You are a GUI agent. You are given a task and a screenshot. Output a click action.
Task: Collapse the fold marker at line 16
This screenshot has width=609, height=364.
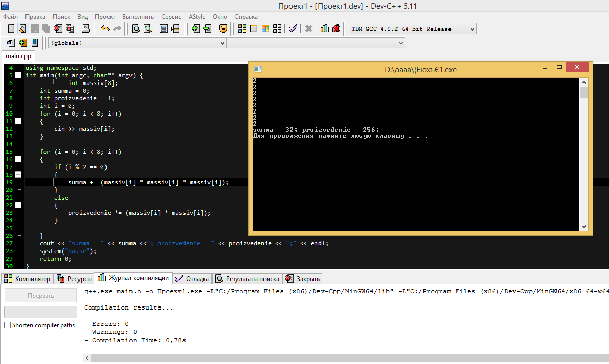click(18, 159)
